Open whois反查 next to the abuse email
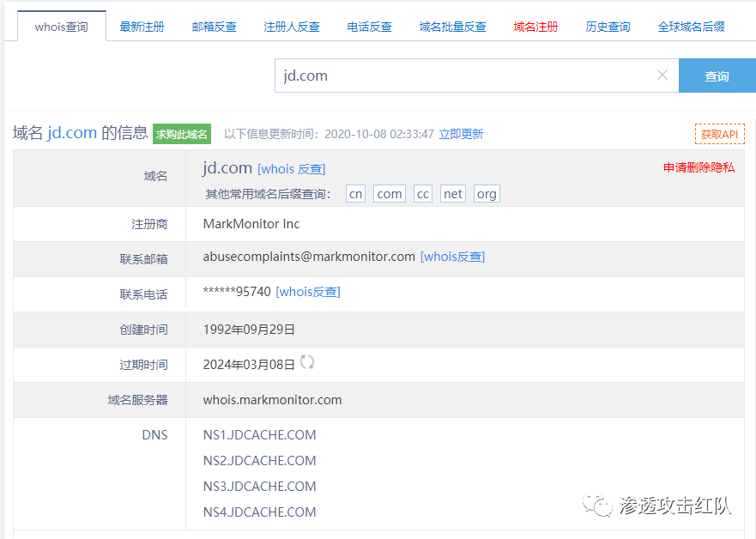The image size is (756, 539). [x=452, y=256]
